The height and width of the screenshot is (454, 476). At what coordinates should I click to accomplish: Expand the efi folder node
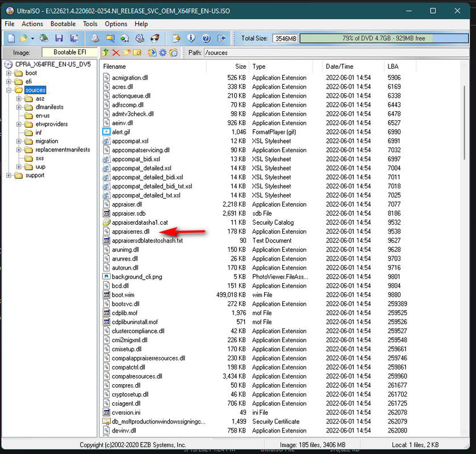tap(9, 82)
